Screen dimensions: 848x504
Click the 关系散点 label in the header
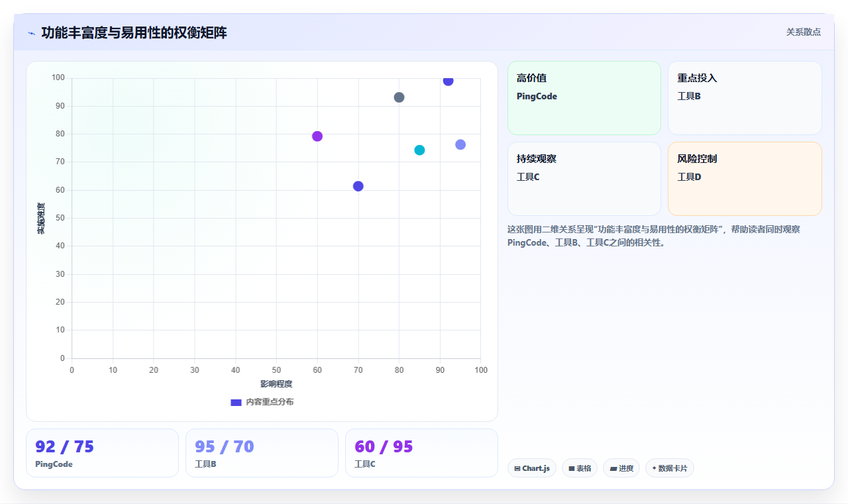(x=803, y=32)
